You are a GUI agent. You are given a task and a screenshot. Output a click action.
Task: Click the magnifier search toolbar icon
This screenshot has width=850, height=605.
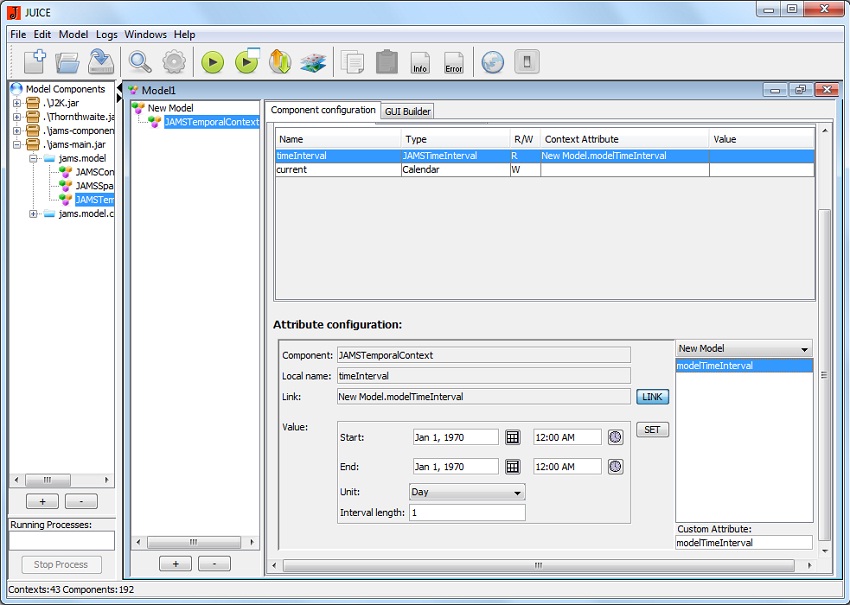pyautogui.click(x=140, y=62)
